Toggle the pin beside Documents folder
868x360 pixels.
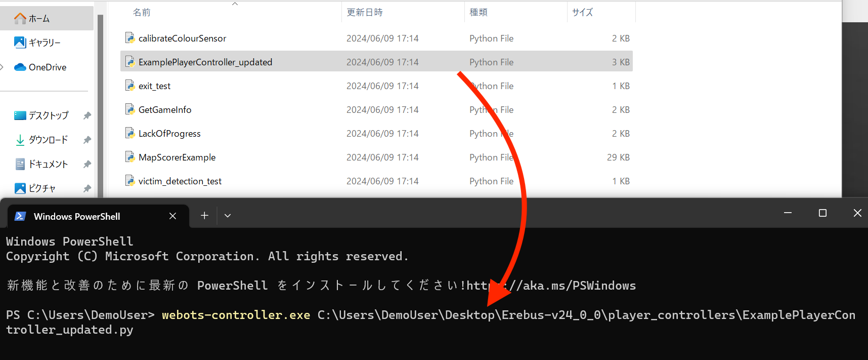[87, 164]
